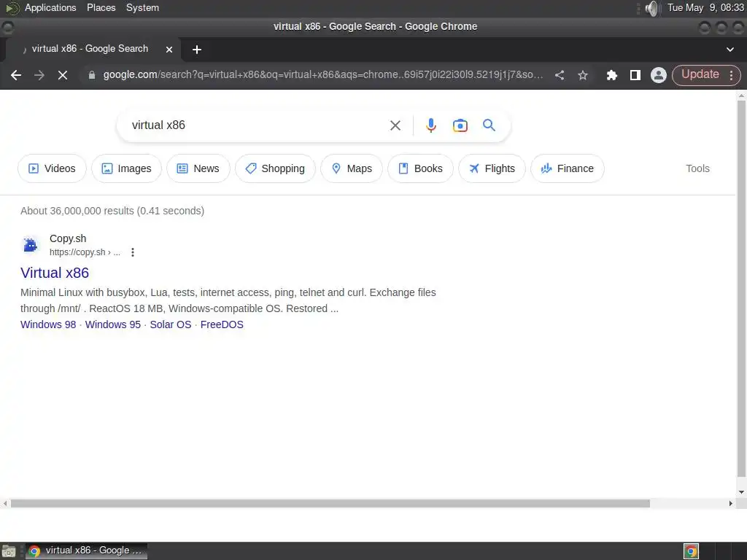Click the vertical scrollbar thumb
The height and width of the screenshot is (560, 747).
[741, 288]
